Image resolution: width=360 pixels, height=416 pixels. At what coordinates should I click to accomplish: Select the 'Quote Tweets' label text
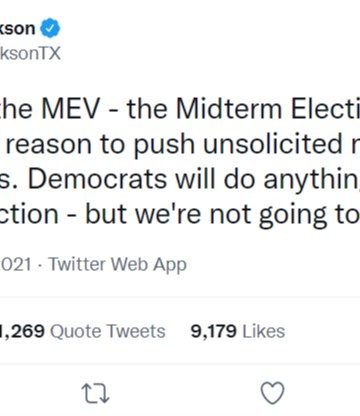(x=108, y=331)
